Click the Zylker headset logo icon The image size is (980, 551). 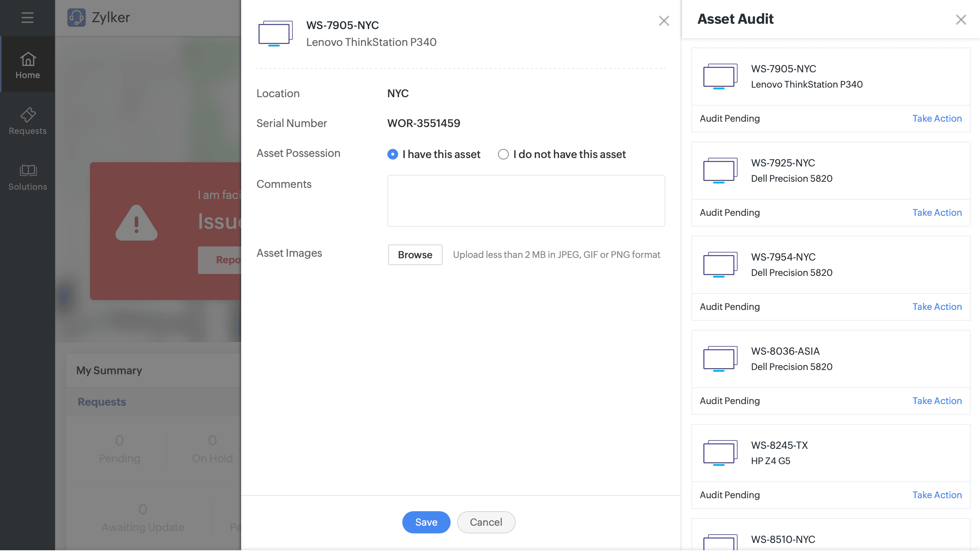click(77, 18)
